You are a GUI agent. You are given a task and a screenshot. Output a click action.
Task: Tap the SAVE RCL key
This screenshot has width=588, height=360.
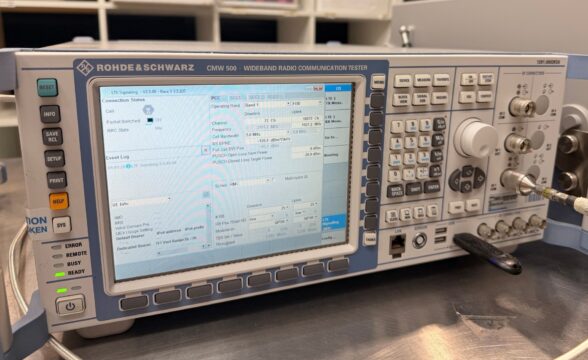[x=52, y=136]
